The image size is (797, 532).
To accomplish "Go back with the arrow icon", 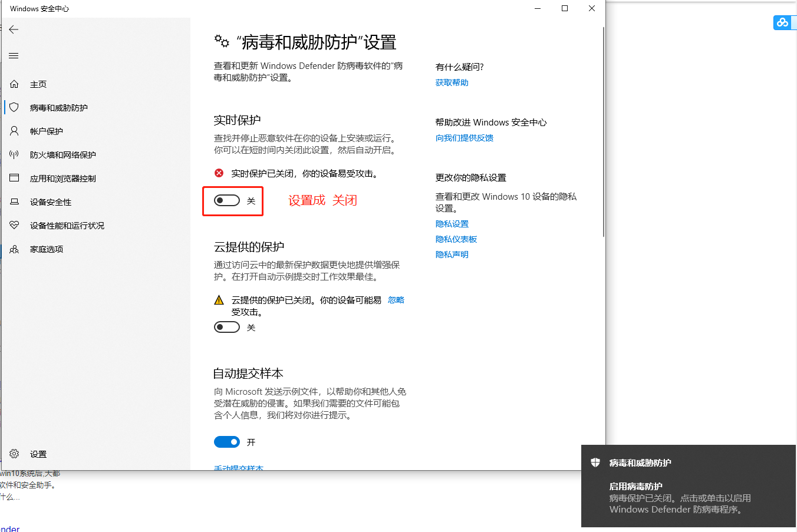I will click(14, 29).
